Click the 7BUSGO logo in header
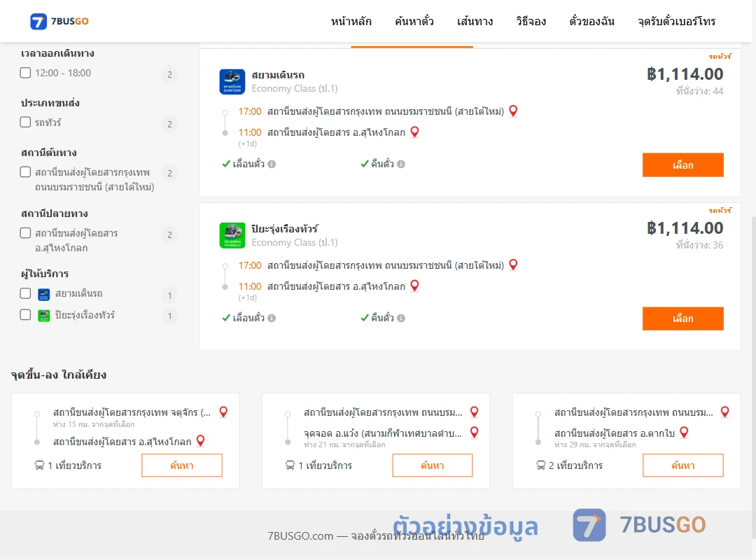This screenshot has height=560, width=756. pos(59,21)
